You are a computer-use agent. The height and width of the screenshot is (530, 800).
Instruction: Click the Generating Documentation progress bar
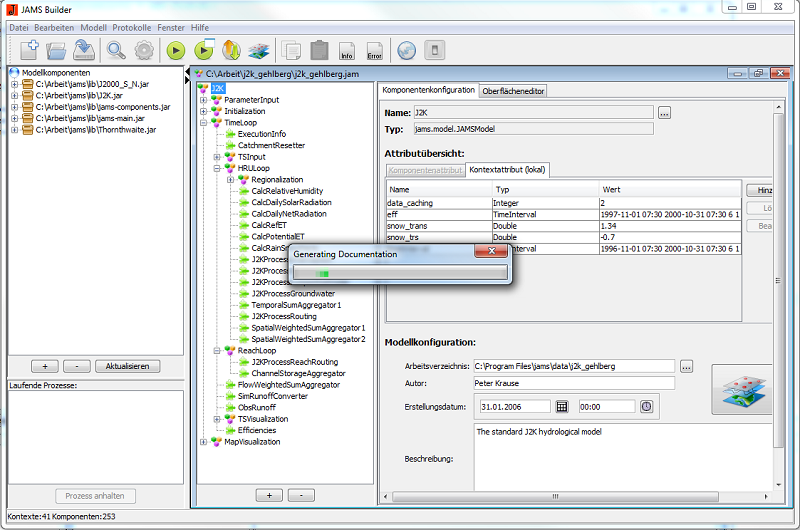pos(399,272)
